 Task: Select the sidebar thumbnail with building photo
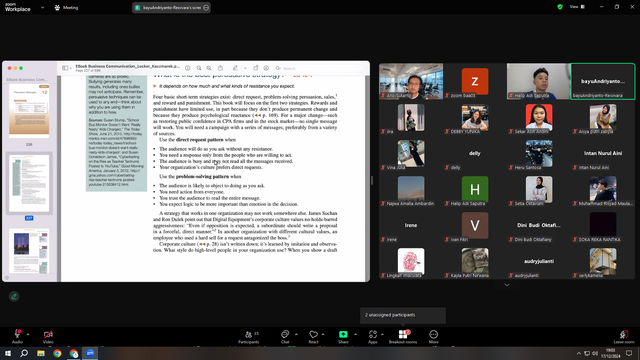pyautogui.click(x=29, y=251)
